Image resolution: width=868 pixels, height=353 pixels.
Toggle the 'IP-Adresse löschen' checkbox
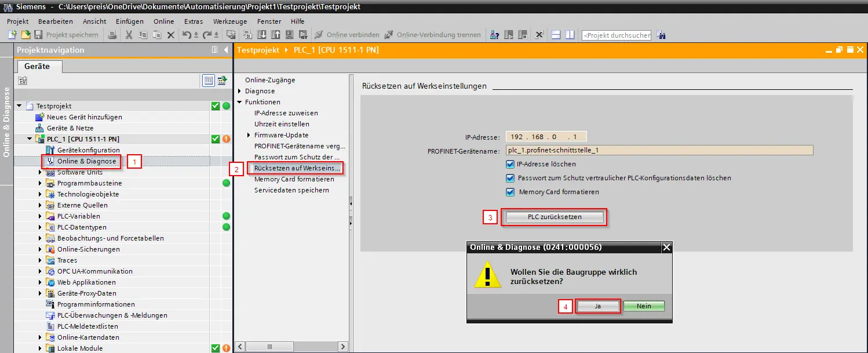pyautogui.click(x=510, y=164)
